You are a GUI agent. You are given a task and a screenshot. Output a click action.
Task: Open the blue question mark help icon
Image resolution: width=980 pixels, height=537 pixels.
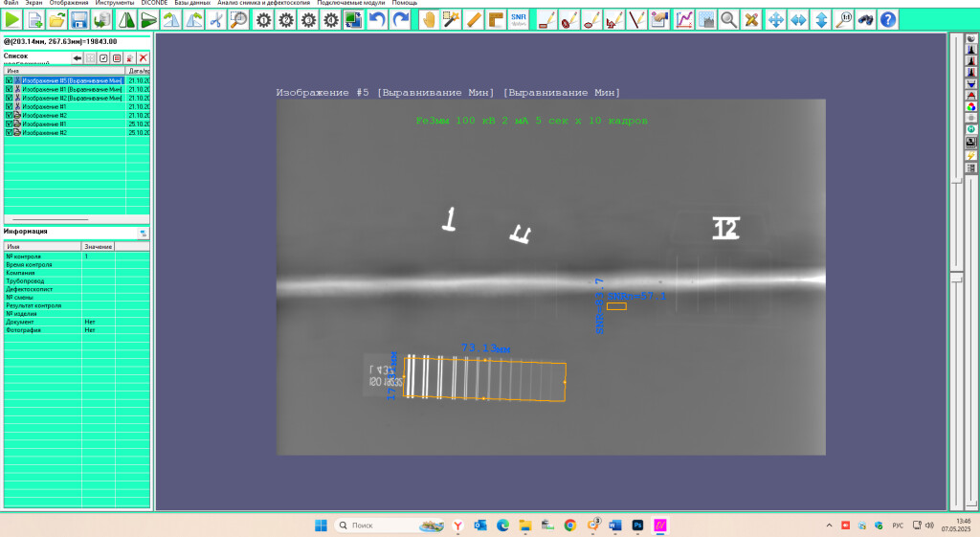(888, 19)
